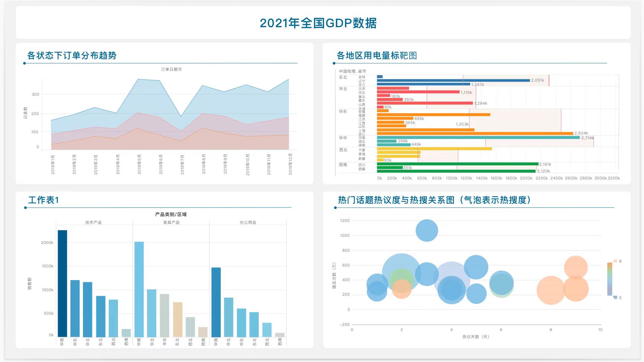Select the 华南 bar under 办公用品
Viewport: 644px width, 362px height.
216,302
